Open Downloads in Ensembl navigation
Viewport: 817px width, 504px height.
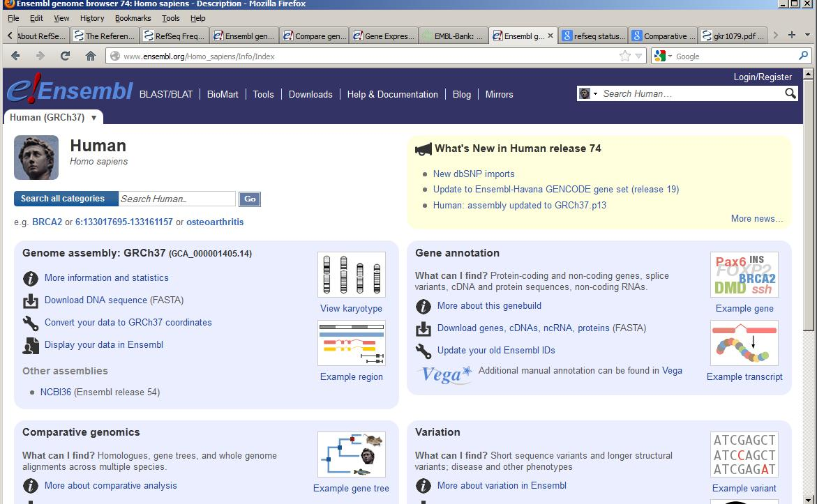[x=310, y=94]
